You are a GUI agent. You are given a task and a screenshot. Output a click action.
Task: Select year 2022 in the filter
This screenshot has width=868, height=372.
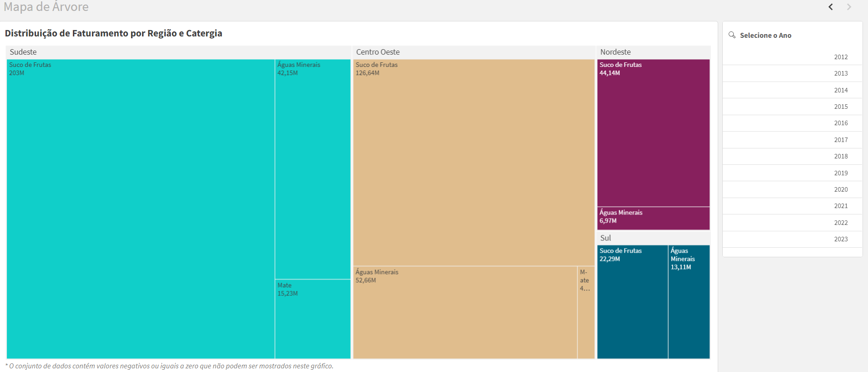pos(792,223)
